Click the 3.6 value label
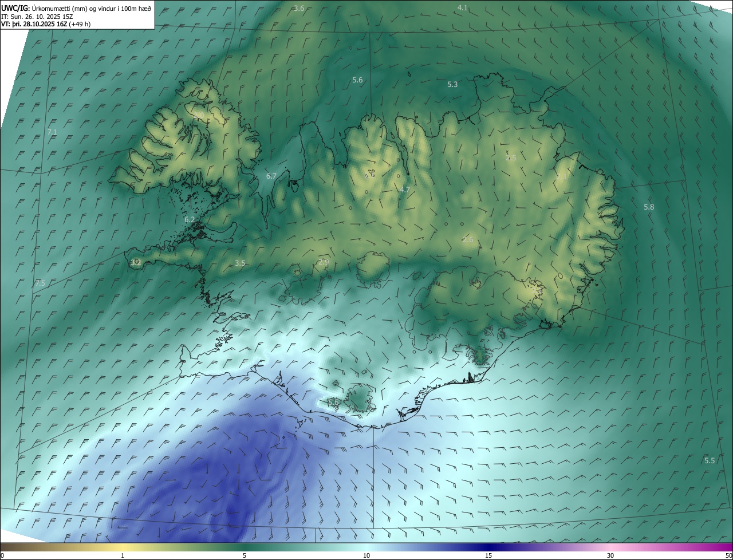 pos(299,8)
